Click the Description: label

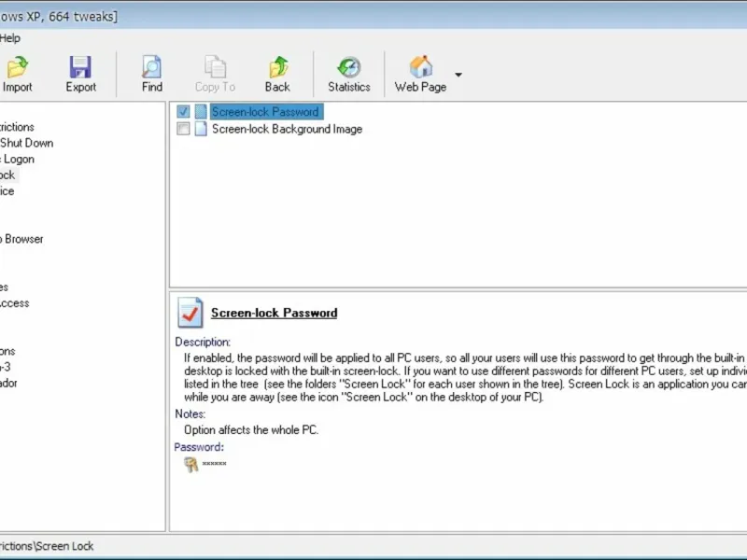[203, 342]
